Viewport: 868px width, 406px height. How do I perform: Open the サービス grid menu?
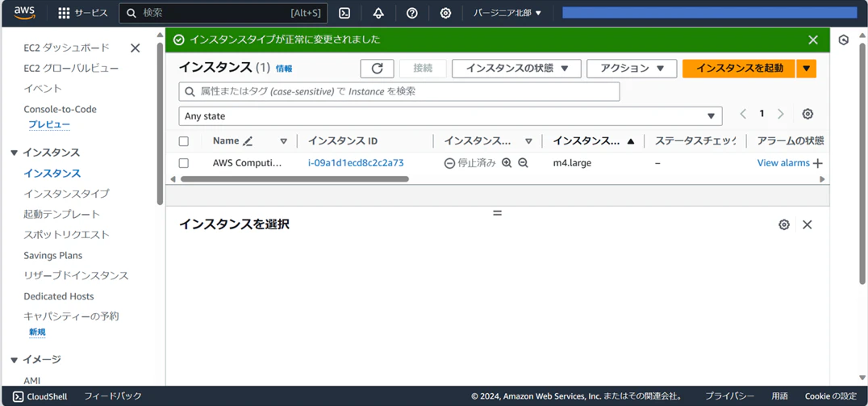pos(83,13)
